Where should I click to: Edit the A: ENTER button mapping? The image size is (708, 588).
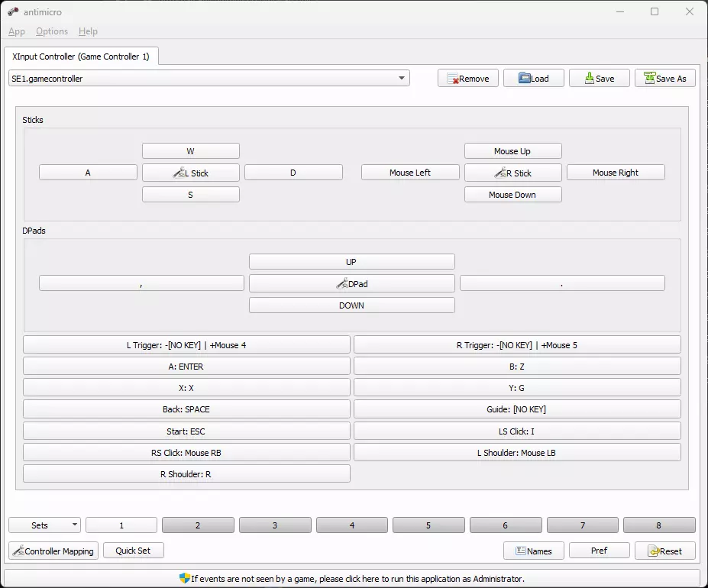coord(186,367)
